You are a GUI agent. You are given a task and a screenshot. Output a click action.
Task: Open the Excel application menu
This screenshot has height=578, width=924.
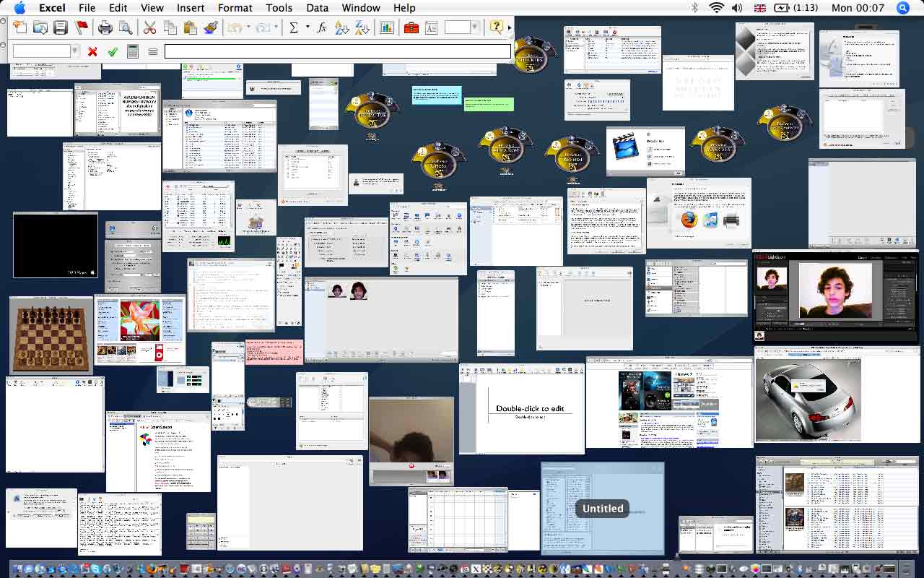coord(52,8)
